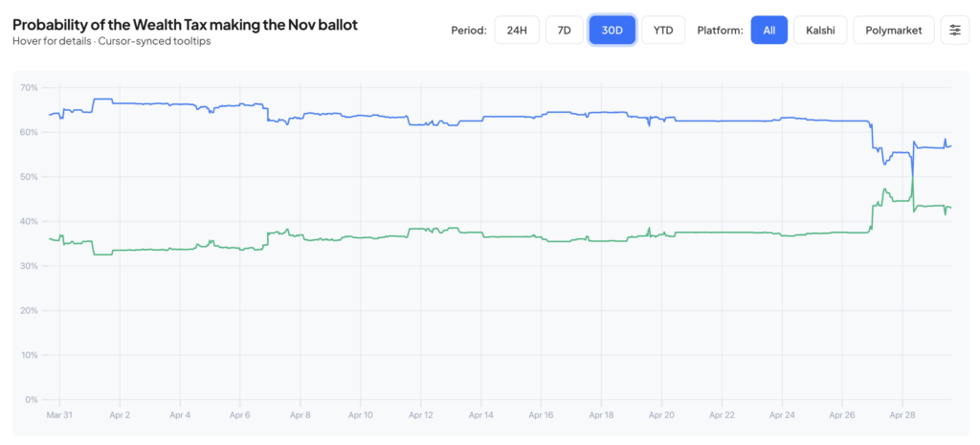Switch period to 7D
The image size is (980, 445).
[565, 31]
